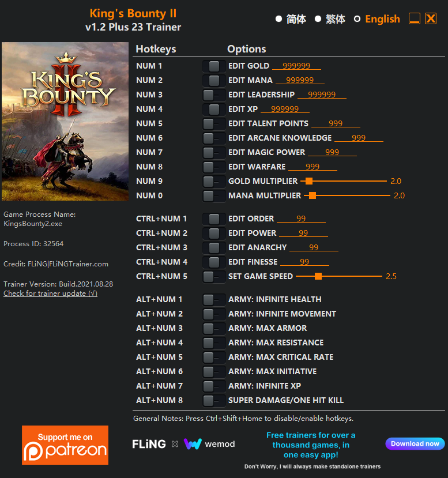Enable Edit Talent Points toggle
The image size is (448, 478).
(x=214, y=123)
